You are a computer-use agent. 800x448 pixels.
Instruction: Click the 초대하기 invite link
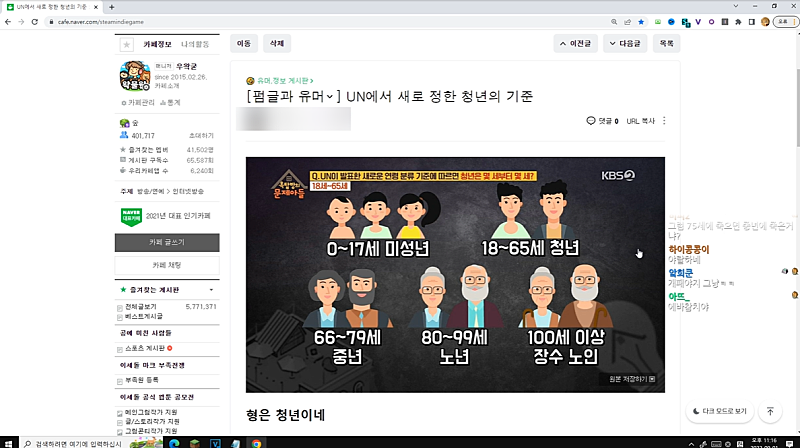(201, 136)
